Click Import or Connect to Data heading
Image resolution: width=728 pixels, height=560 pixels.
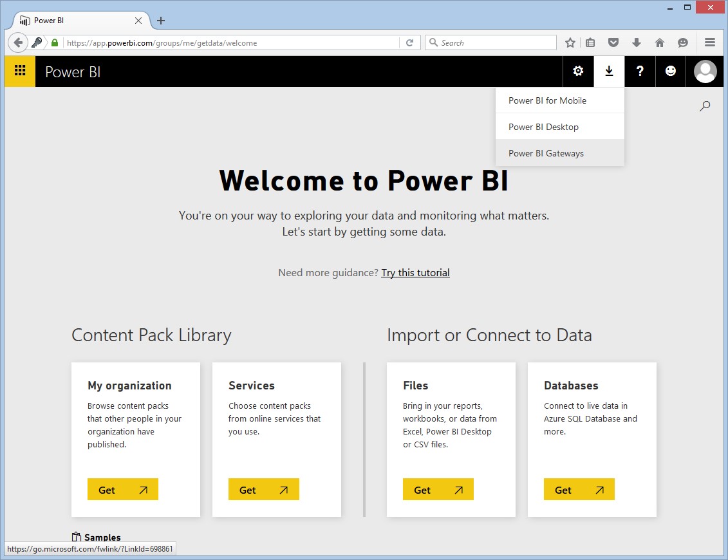click(489, 335)
